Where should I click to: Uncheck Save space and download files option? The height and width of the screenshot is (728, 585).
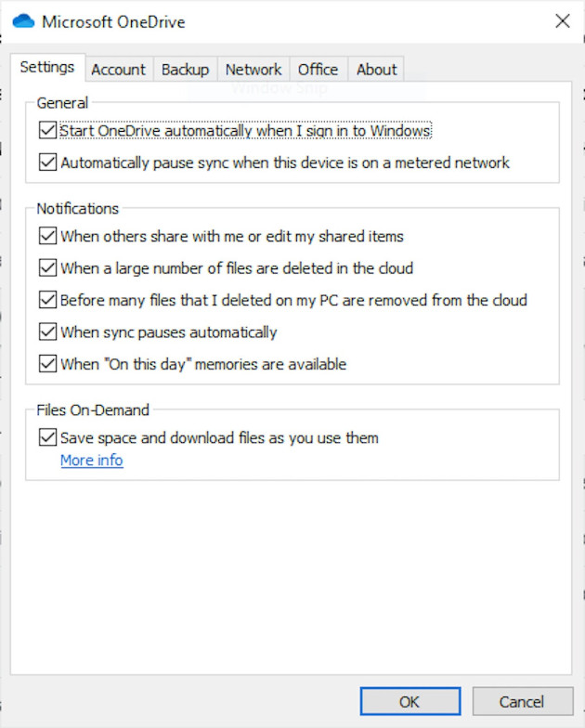[x=48, y=437]
